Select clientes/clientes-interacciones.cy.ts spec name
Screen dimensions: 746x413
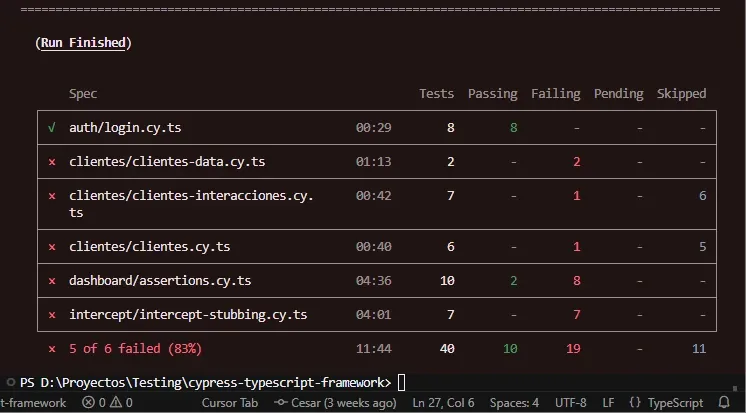191,204
